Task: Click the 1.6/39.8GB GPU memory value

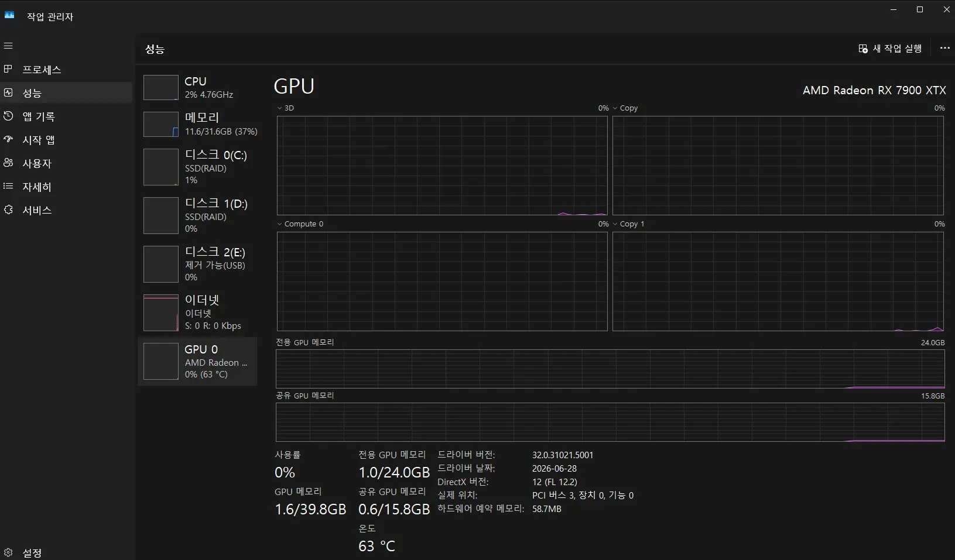Action: click(x=310, y=509)
